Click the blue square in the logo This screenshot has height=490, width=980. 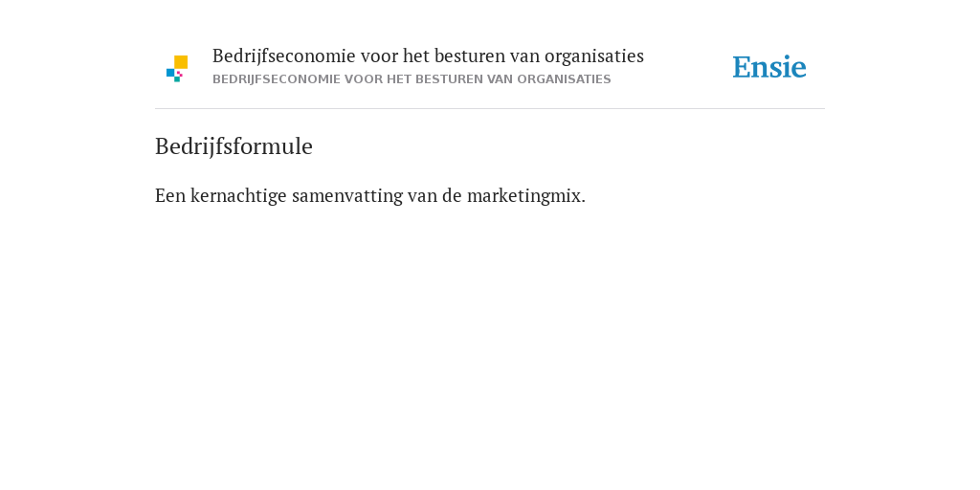(170, 73)
